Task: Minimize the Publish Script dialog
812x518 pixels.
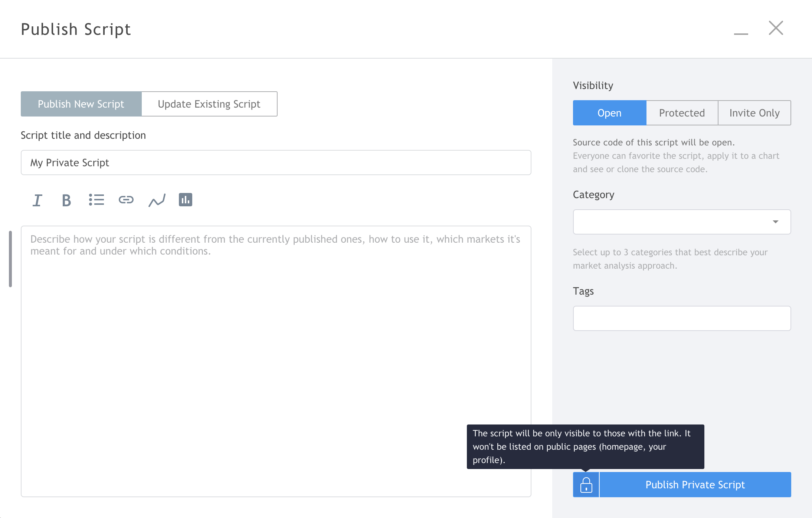Action: (x=741, y=33)
